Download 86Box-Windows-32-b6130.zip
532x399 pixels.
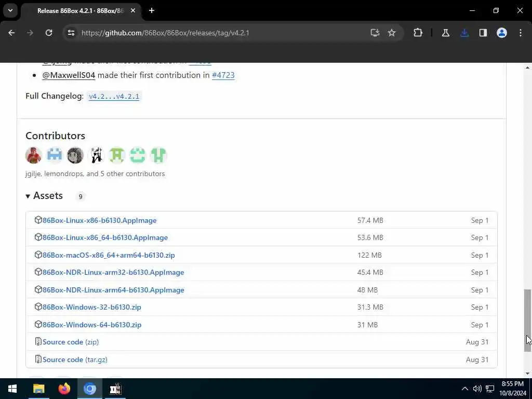[x=91, y=307]
